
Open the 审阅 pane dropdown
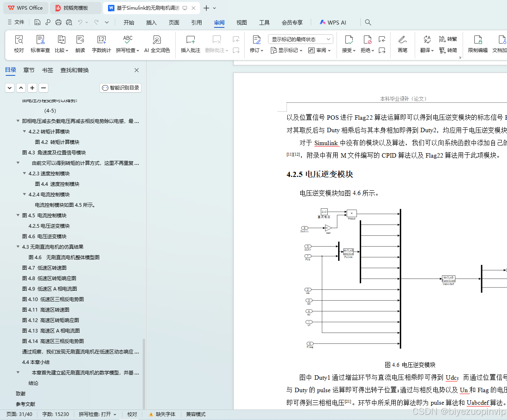(320, 50)
